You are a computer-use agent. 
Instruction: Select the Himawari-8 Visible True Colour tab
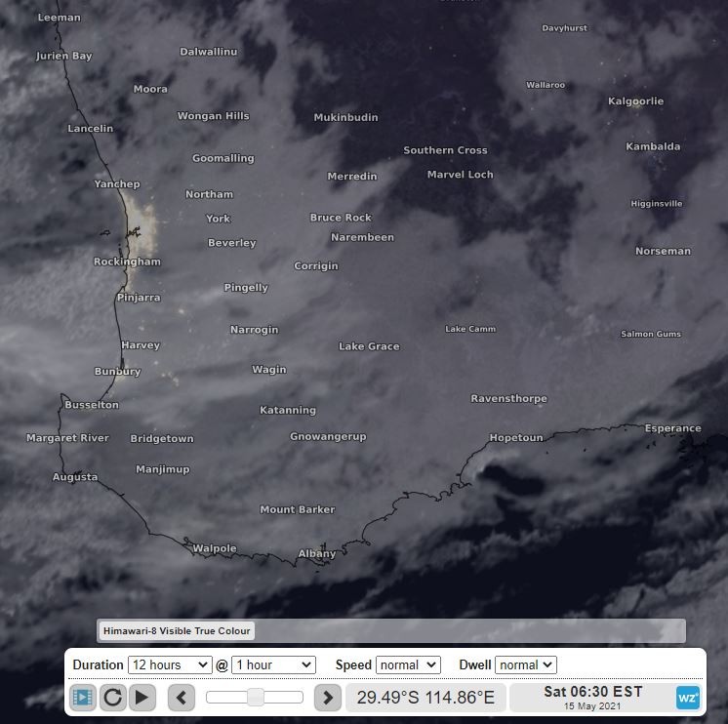(177, 631)
